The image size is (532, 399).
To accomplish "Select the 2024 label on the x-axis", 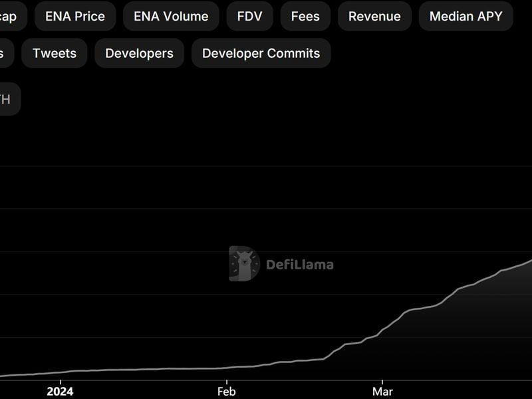I will pos(61,391).
